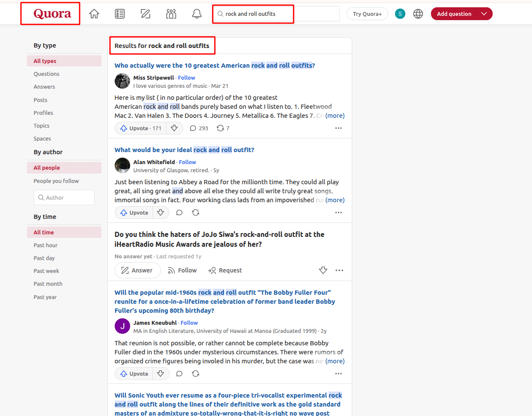The image size is (532, 416).
Task: Open Spaces people icon in header
Action: [x=171, y=14]
